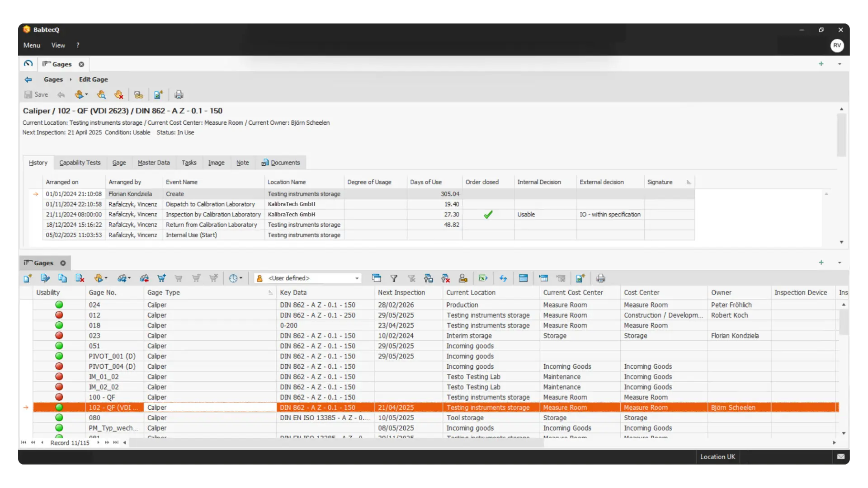Click the user key permissions icon
The width and height of the screenshot is (868, 488).
pyautogui.click(x=463, y=278)
